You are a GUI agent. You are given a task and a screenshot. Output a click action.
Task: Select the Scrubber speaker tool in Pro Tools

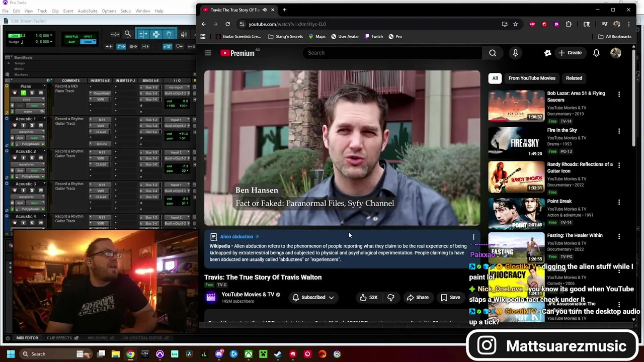[184, 34]
